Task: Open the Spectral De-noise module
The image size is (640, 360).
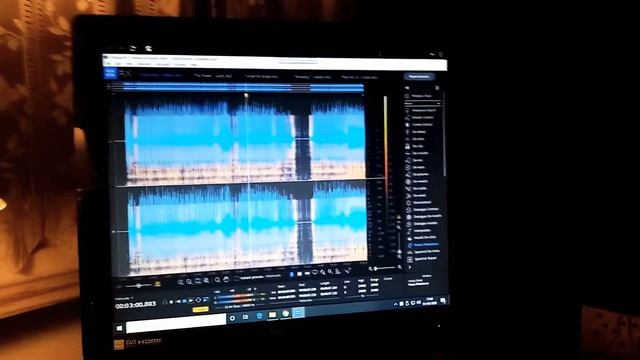Action: point(423,251)
